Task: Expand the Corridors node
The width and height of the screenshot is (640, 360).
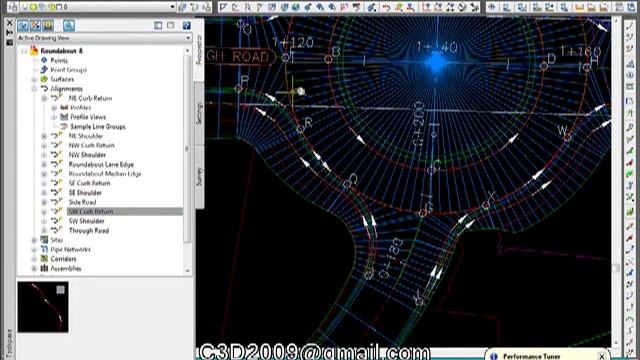Action: click(34, 259)
